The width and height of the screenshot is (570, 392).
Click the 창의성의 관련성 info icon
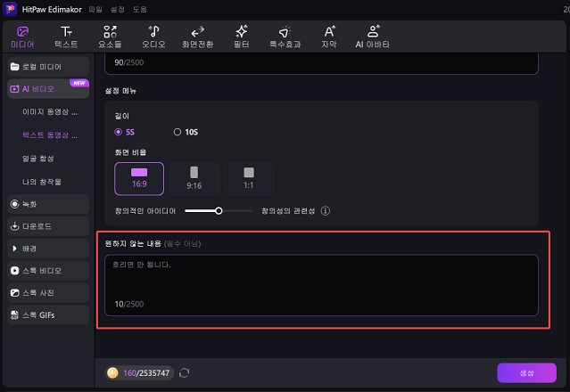pyautogui.click(x=326, y=211)
